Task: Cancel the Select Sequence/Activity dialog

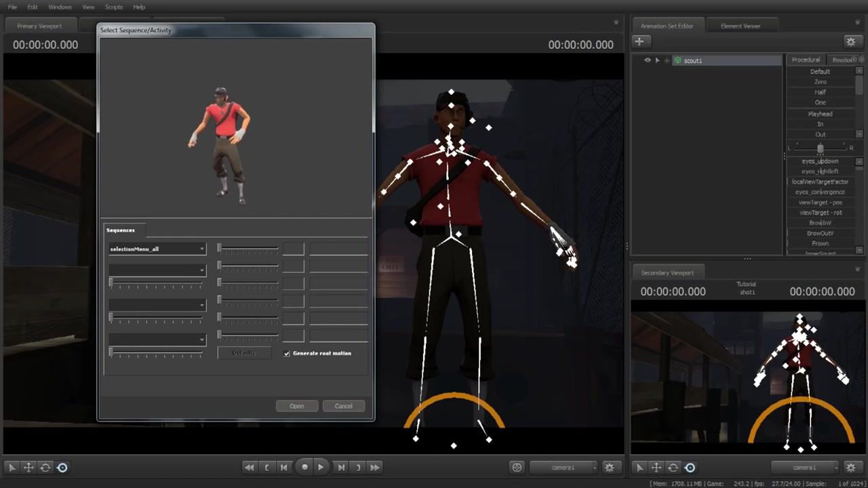Action: click(343, 406)
